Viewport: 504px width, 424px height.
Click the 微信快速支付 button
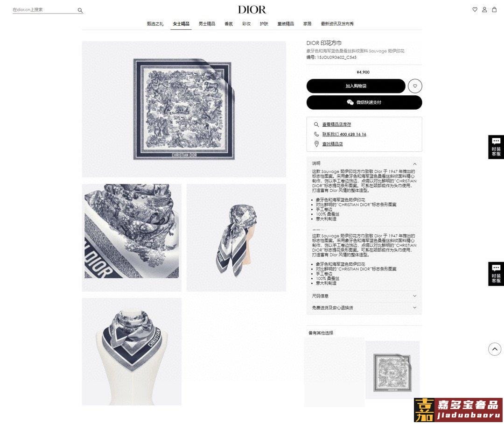pos(364,102)
